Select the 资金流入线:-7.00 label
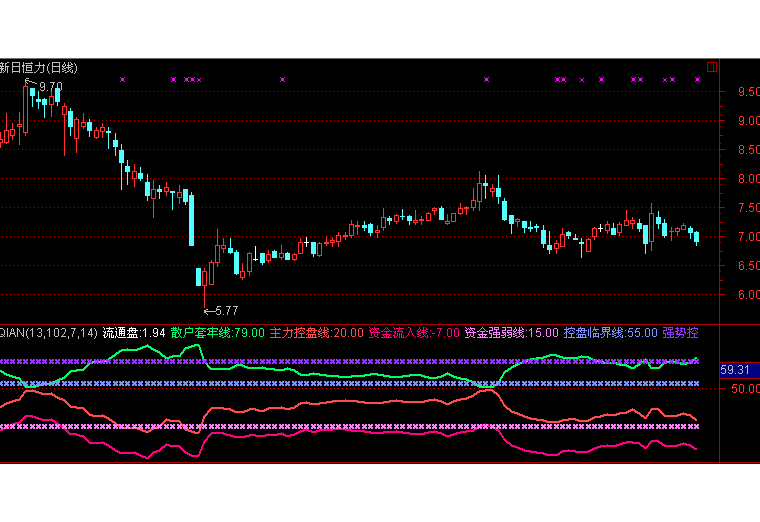The width and height of the screenshot is (760, 522). 414,332
